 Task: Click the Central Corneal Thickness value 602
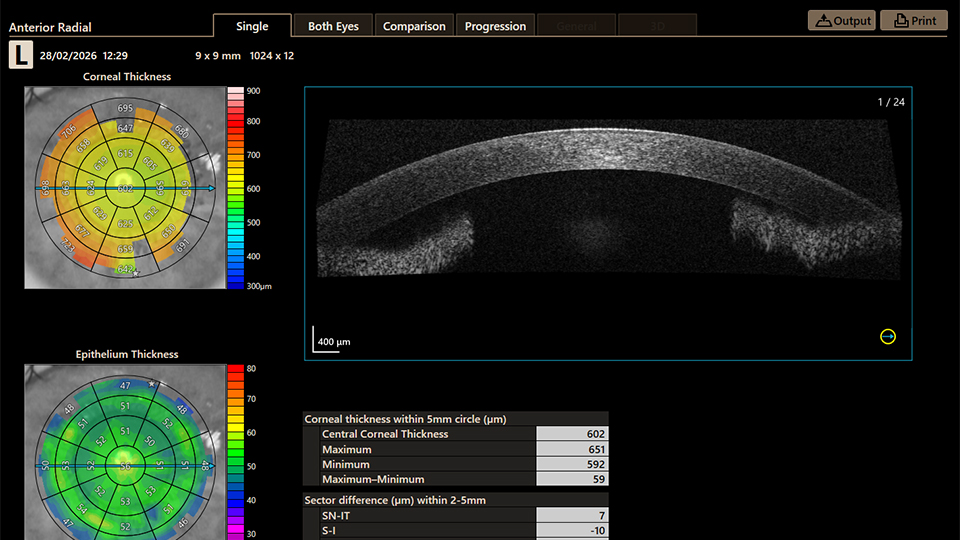coord(572,433)
